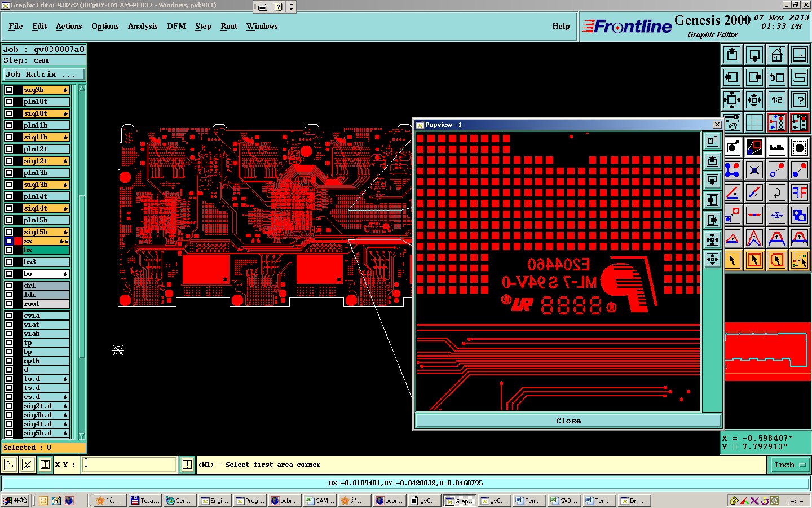Click the zoom in arrows icon
This screenshot has width=812, height=508.
pyautogui.click(x=754, y=100)
